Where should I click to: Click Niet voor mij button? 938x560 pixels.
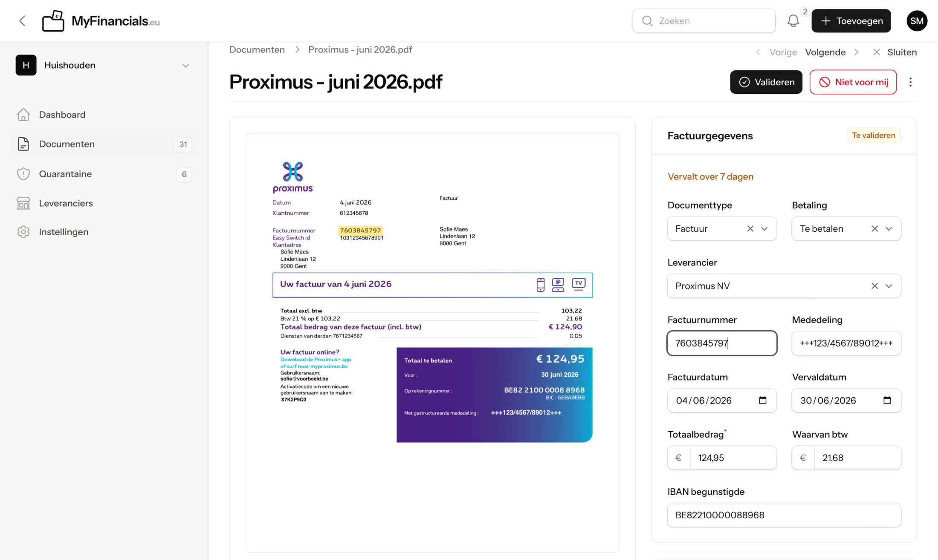[x=853, y=82]
